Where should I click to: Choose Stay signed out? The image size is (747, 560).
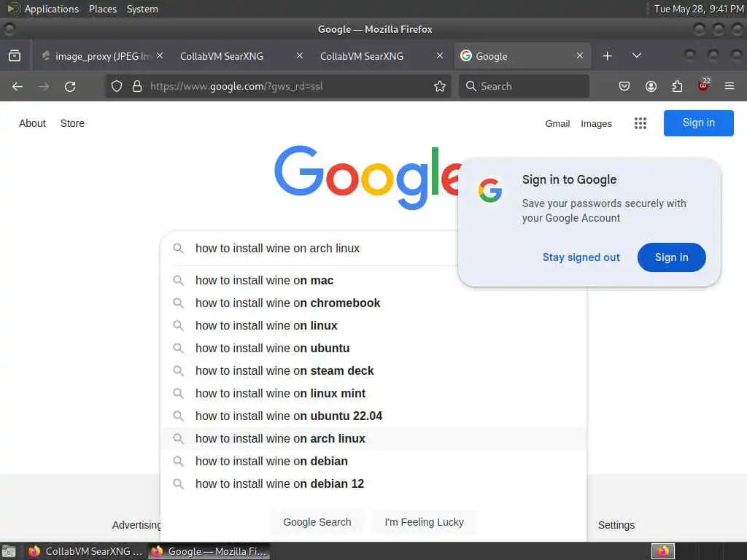tap(581, 257)
